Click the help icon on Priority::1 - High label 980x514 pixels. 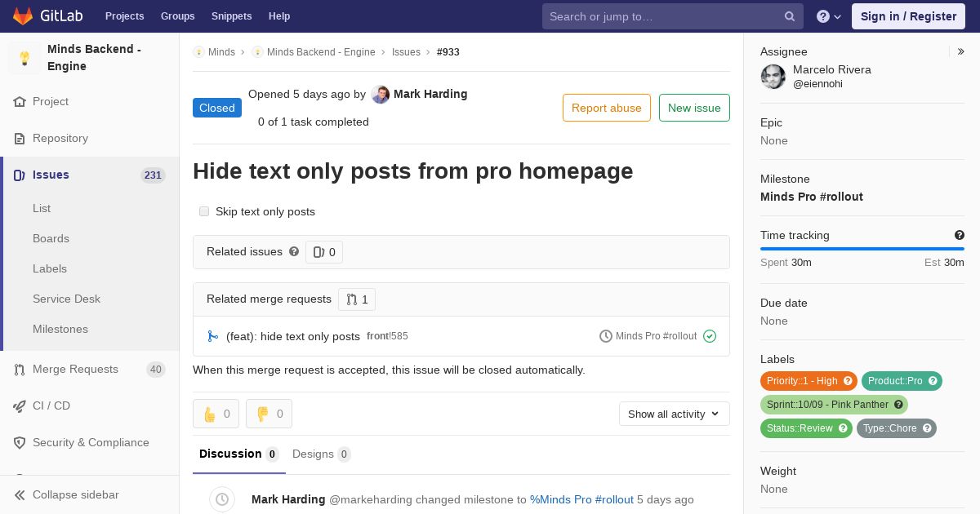click(848, 381)
